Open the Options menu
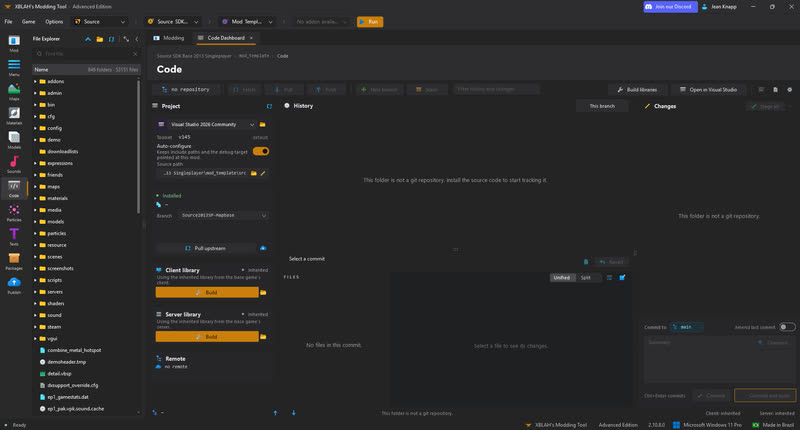Screen dimensions: 800x430 point(54,21)
